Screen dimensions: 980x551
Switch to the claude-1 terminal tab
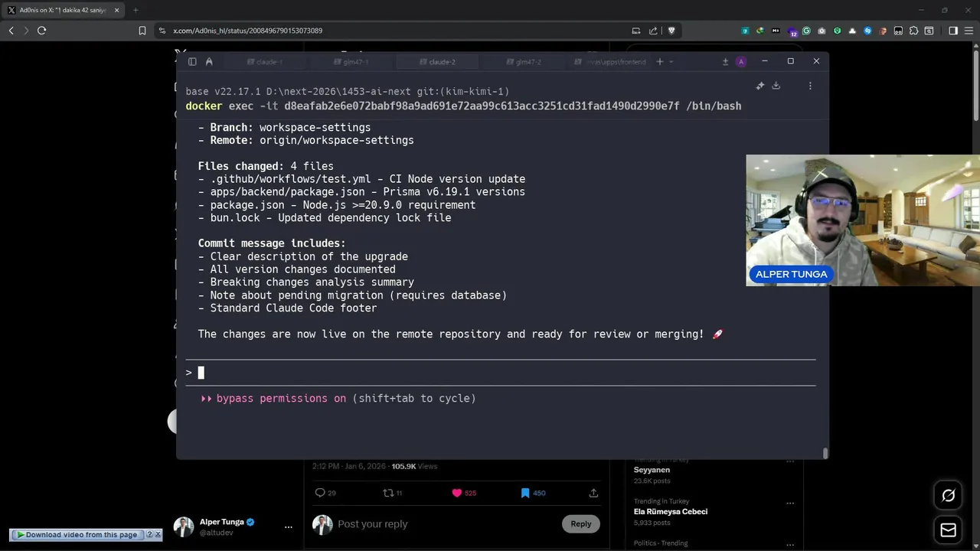click(x=265, y=61)
